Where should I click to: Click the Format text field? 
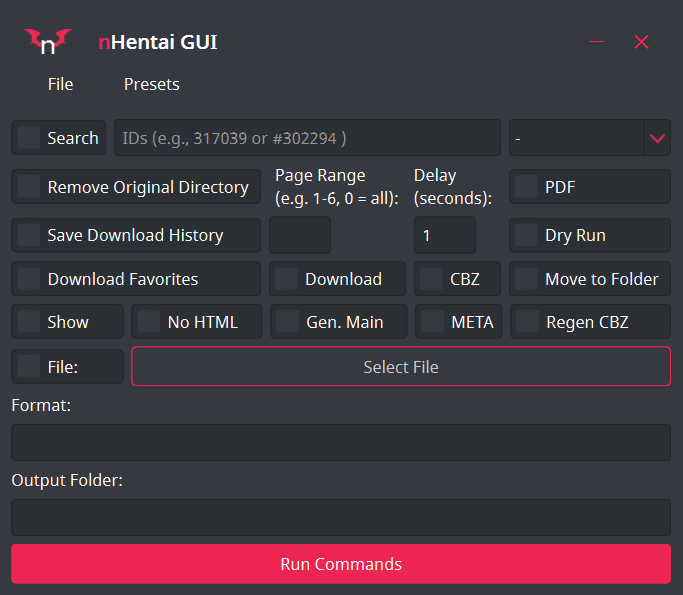point(341,443)
